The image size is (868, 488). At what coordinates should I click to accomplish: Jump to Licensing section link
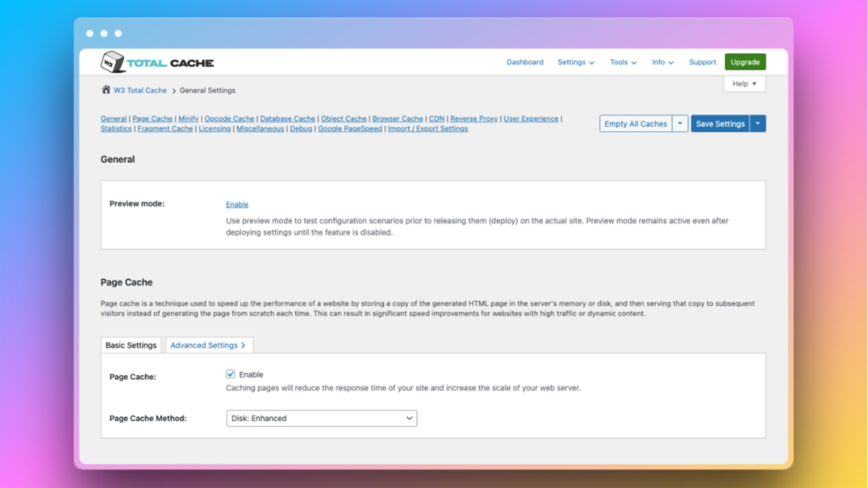point(214,129)
